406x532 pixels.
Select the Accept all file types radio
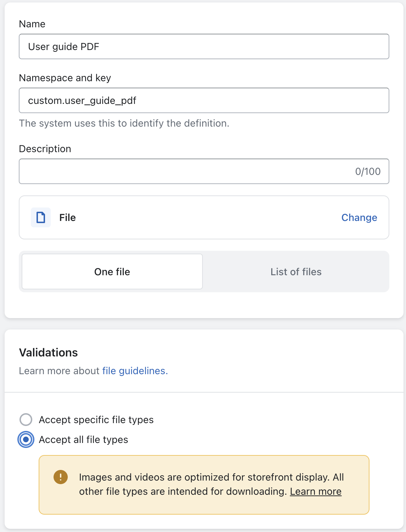coord(26,439)
